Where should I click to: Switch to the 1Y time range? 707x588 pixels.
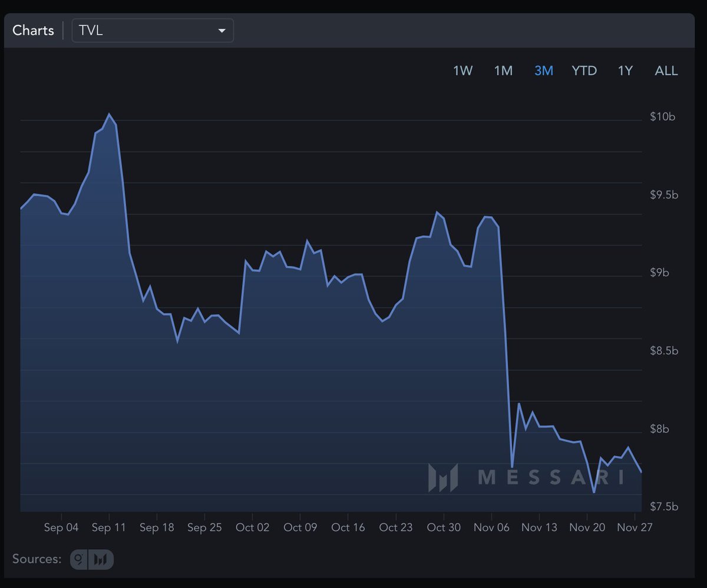[x=625, y=70]
